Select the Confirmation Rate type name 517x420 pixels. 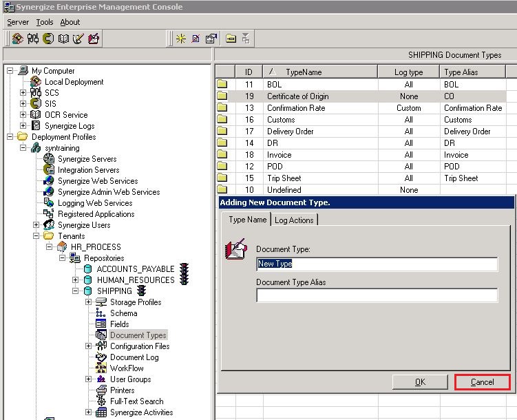296,108
